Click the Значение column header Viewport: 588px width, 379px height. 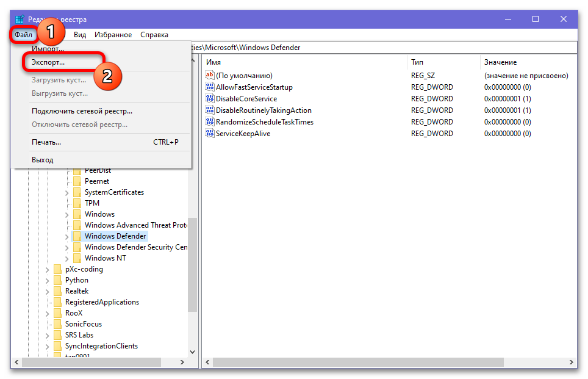click(528, 62)
